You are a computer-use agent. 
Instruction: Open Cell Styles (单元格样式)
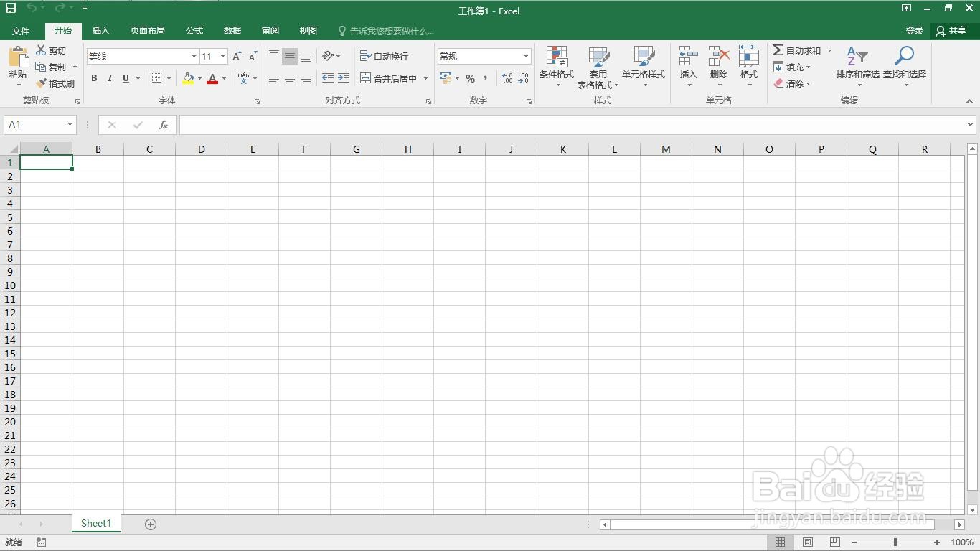click(644, 66)
